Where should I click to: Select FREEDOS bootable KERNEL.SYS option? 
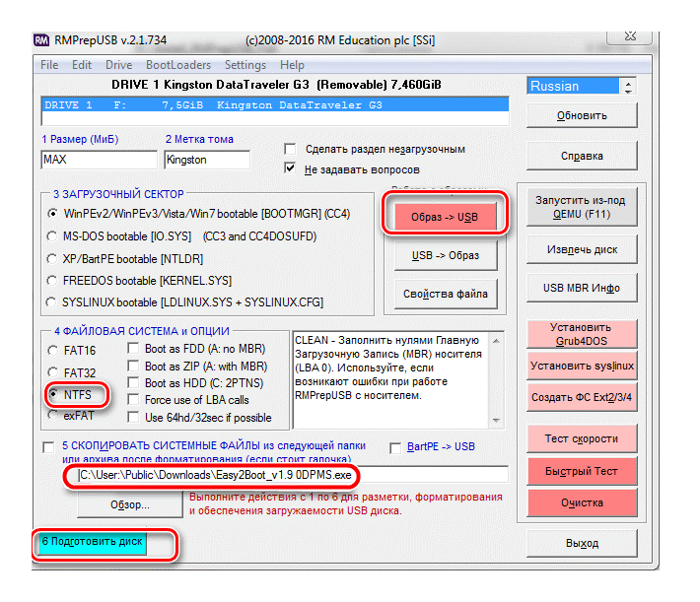point(52,281)
